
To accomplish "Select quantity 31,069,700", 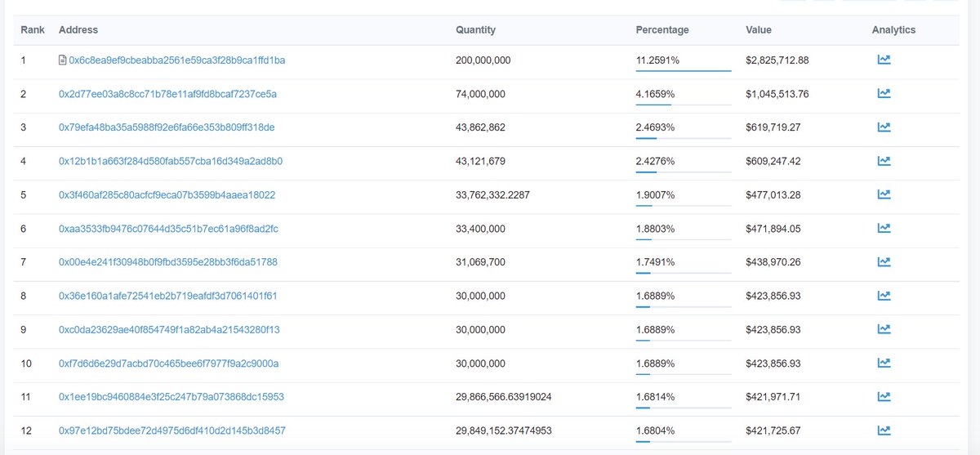I will point(480,262).
